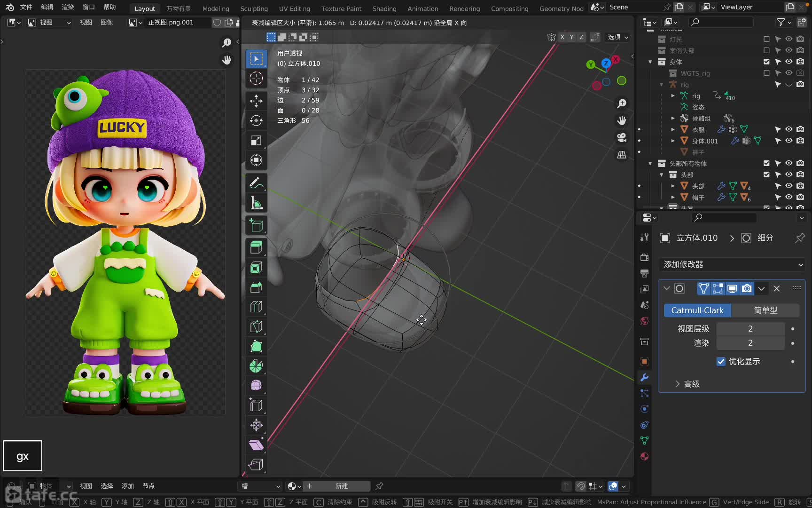Switch to the Shading workspace tab
This screenshot has width=812, height=508.
pyautogui.click(x=384, y=8)
